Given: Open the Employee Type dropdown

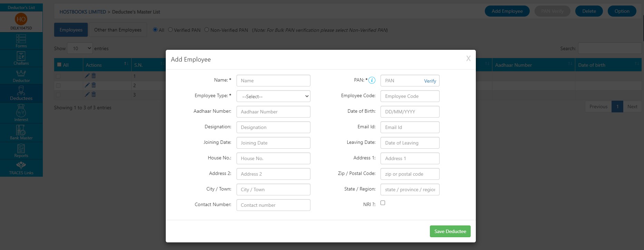Looking at the screenshot, I should [x=273, y=96].
